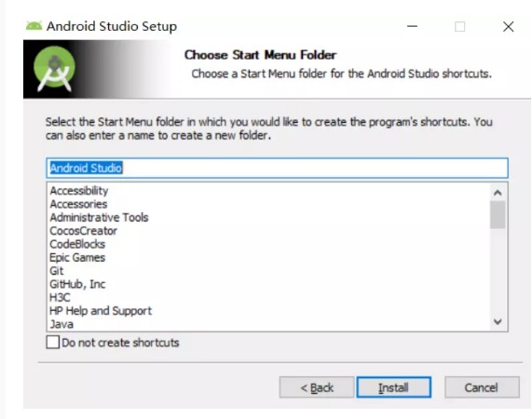Viewport: 532px width, 419px height.
Task: Click the Install button
Action: coord(393,387)
